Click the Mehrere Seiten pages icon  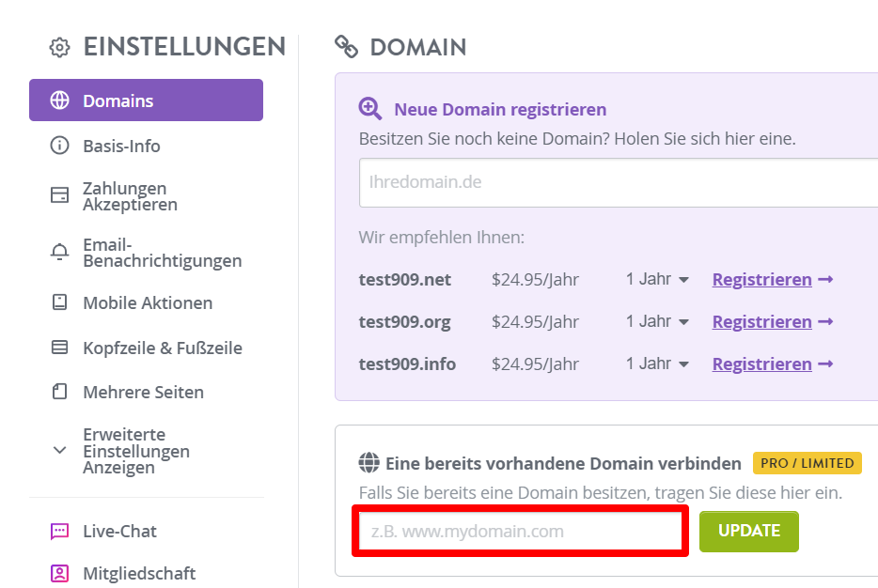(59, 392)
